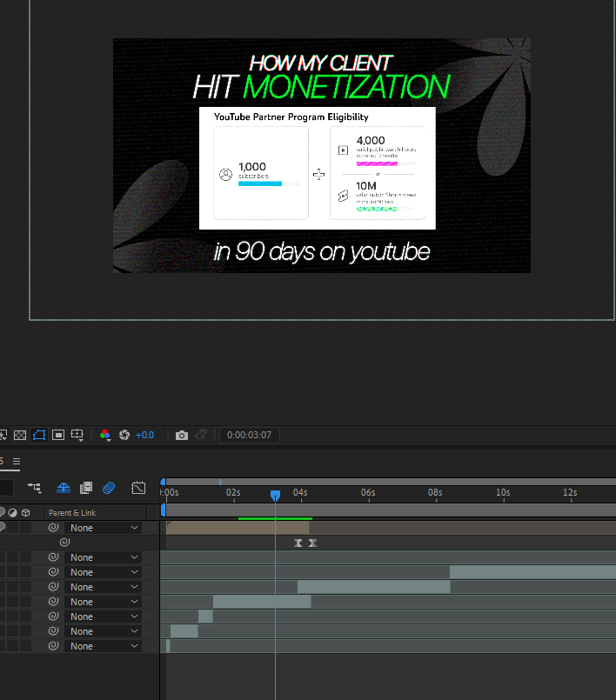
Task: Click the pick whip of the topmost layer row
Action: pyautogui.click(x=54, y=528)
